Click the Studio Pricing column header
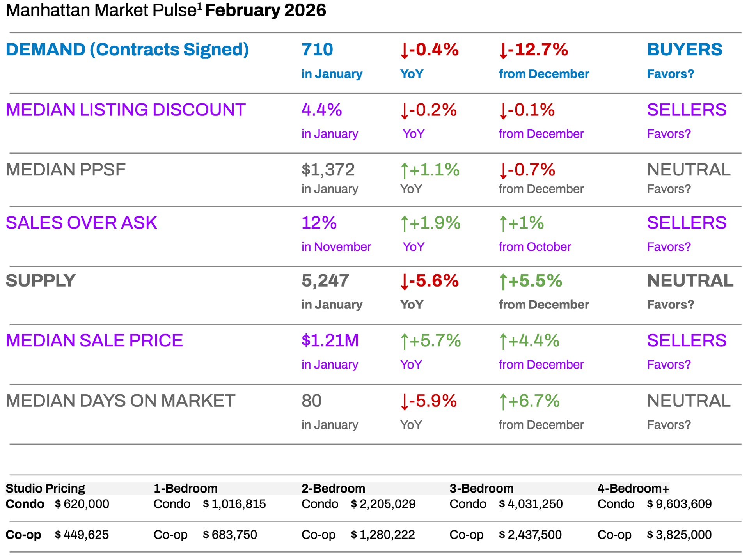This screenshot has width=749, height=560. pyautogui.click(x=45, y=488)
